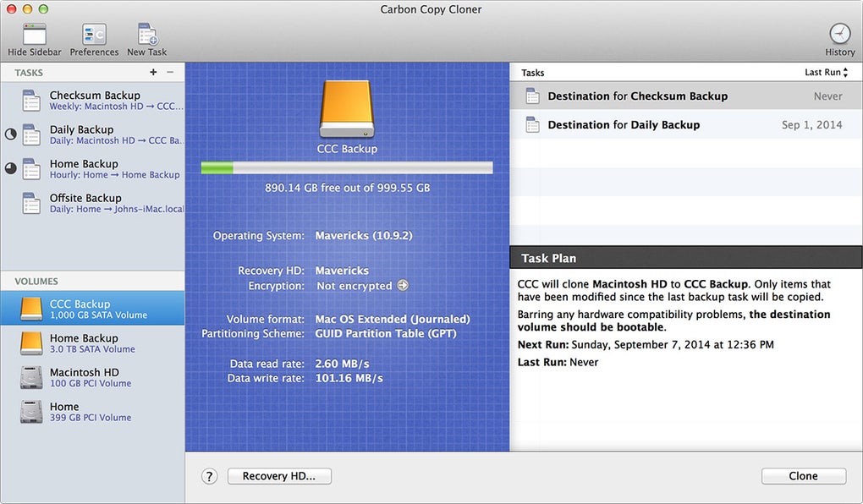Click the large CCC Backup disk icon
863x504 pixels.
(347, 109)
